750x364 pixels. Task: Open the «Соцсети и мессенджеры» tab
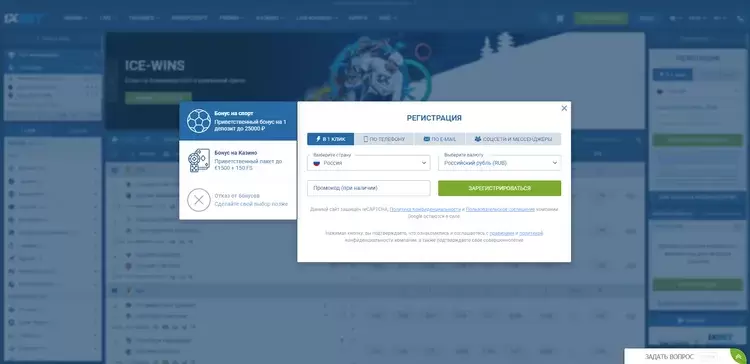pos(513,139)
